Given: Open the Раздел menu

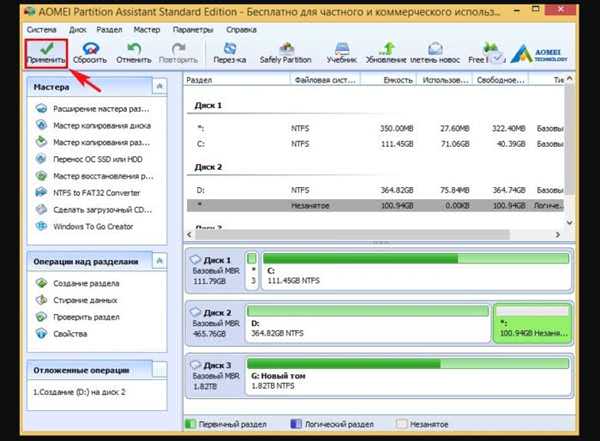Looking at the screenshot, I should click(x=109, y=30).
